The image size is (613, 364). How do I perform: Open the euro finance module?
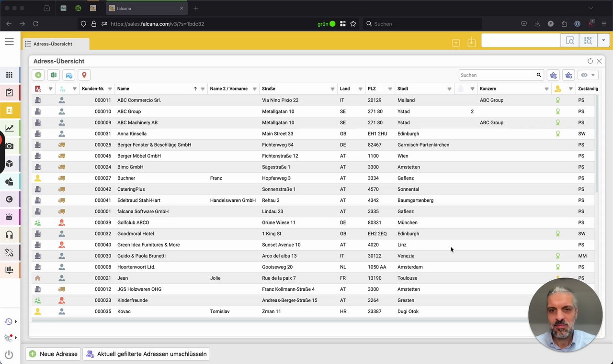click(9, 199)
